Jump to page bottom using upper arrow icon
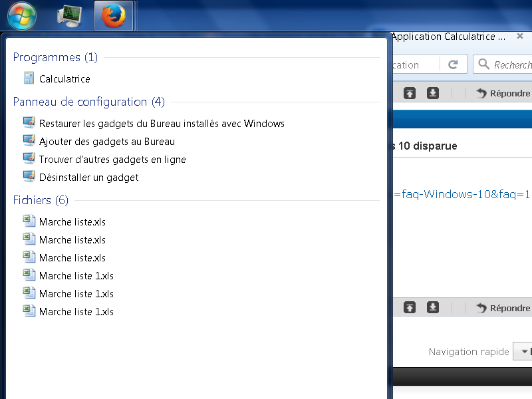532x399 pixels. [x=433, y=93]
